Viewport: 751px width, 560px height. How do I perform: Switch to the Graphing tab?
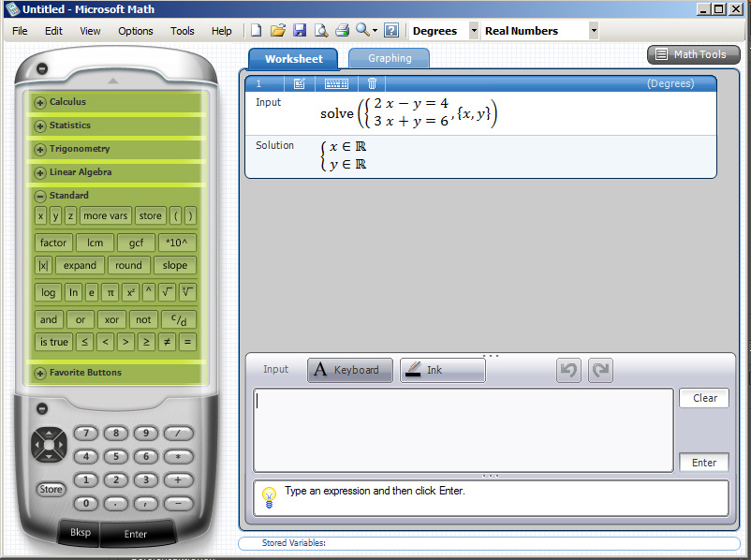(x=390, y=58)
